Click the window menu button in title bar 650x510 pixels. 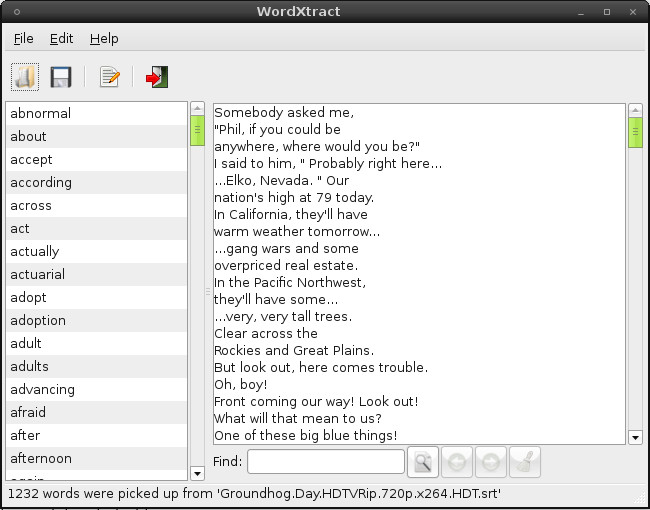click(17, 12)
